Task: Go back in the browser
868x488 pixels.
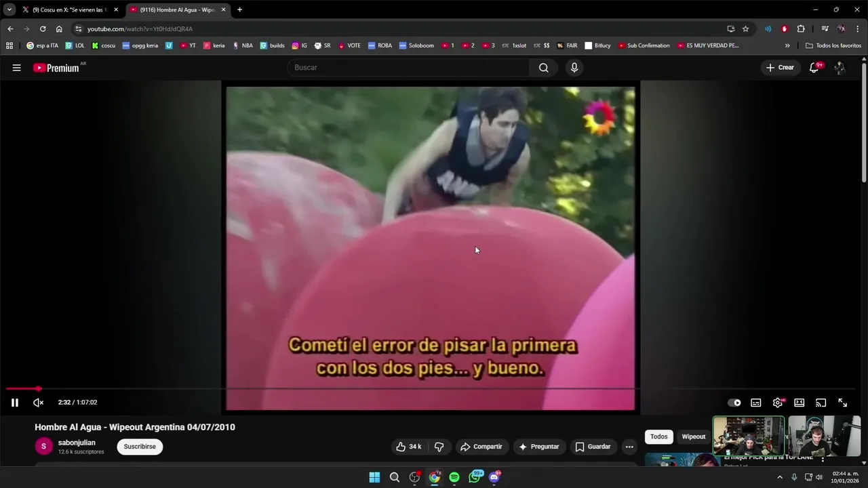Action: point(10,29)
